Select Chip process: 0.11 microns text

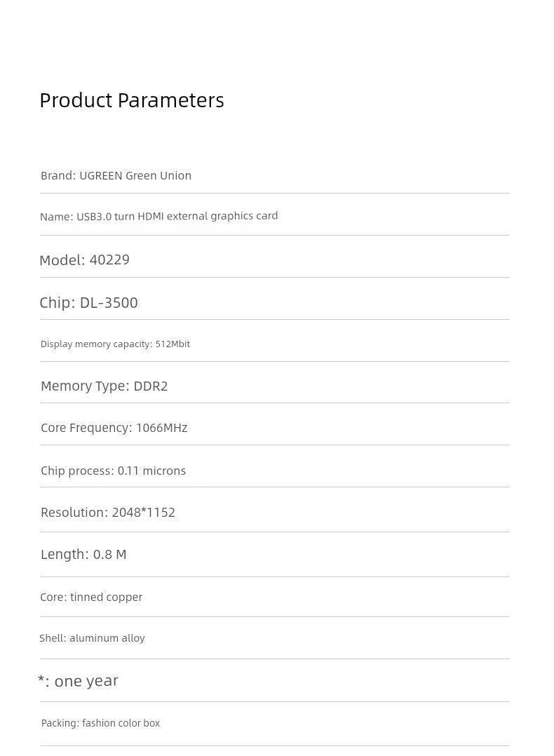click(113, 471)
